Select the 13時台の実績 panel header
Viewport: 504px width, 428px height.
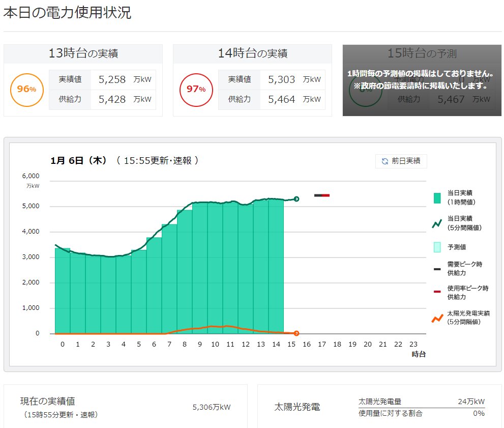coord(83,54)
